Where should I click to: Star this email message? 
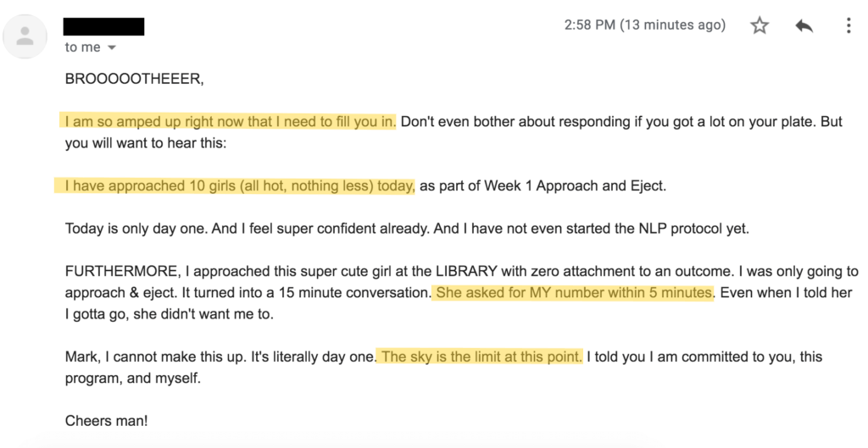click(759, 26)
